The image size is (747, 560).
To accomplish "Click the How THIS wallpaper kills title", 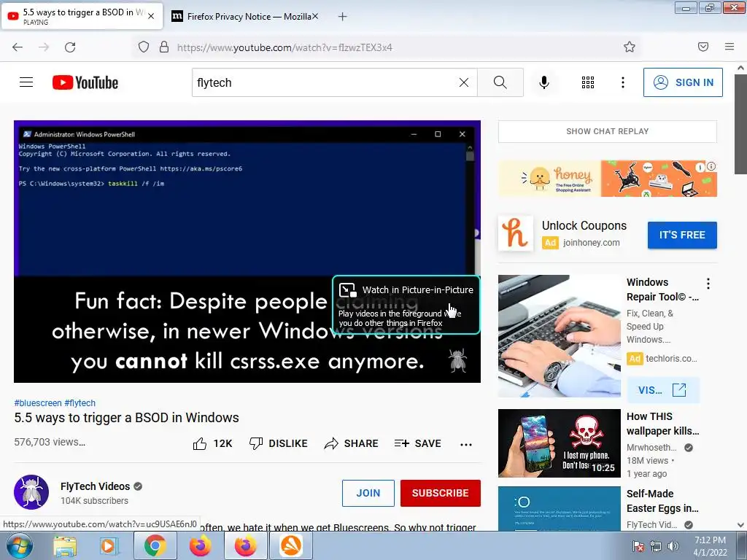I will [662, 424].
